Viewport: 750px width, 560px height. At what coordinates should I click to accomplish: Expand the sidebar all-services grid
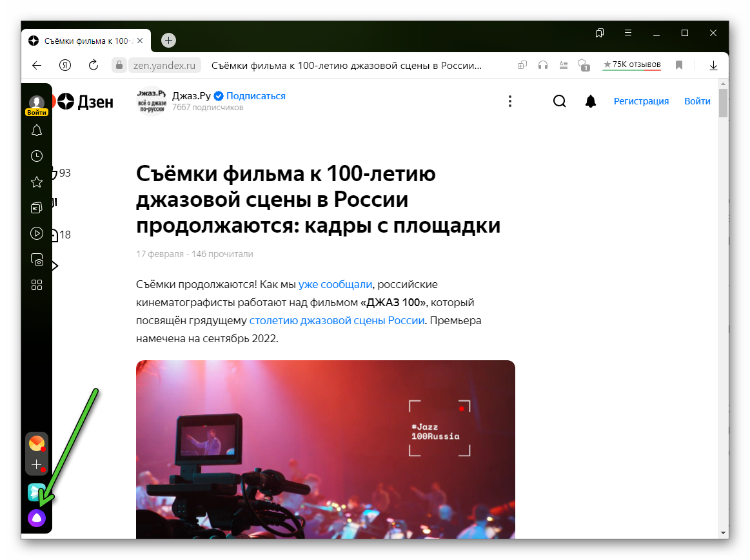tap(37, 285)
